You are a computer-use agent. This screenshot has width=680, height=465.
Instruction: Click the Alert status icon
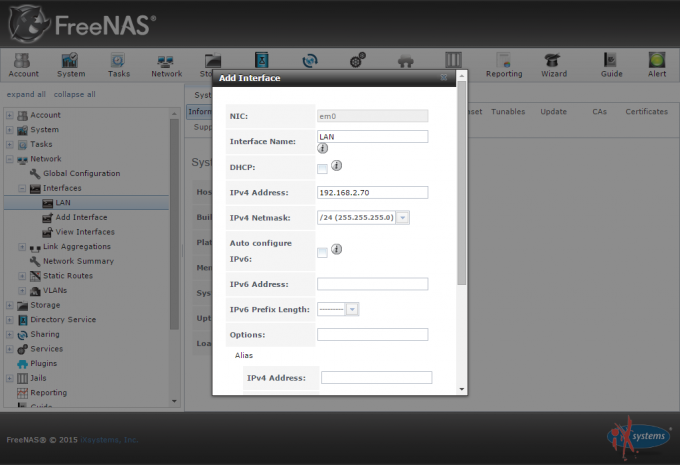click(657, 64)
